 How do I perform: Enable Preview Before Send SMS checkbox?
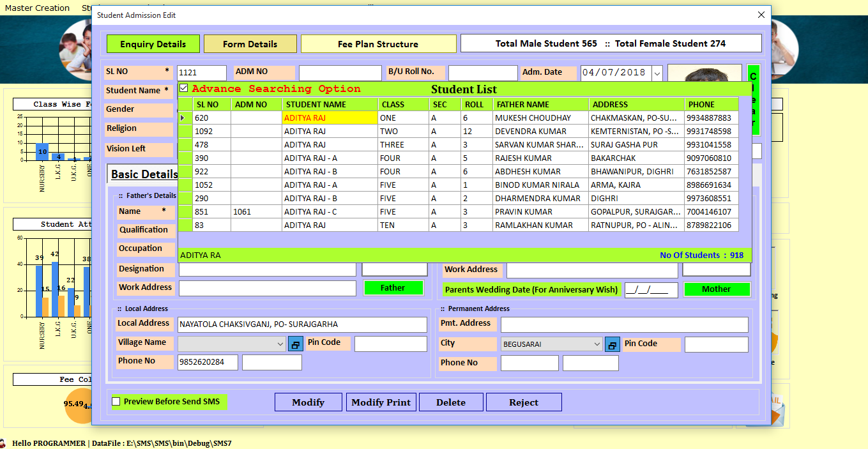click(x=116, y=402)
